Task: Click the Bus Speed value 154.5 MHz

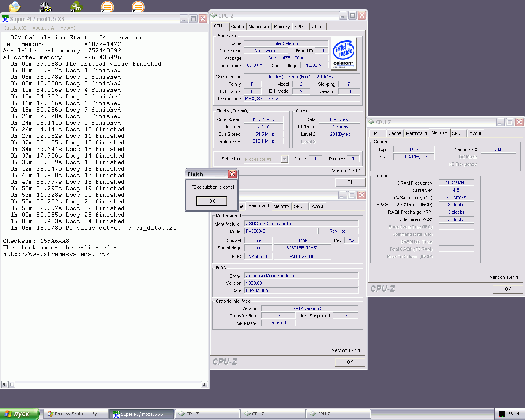Action: pyautogui.click(x=263, y=134)
